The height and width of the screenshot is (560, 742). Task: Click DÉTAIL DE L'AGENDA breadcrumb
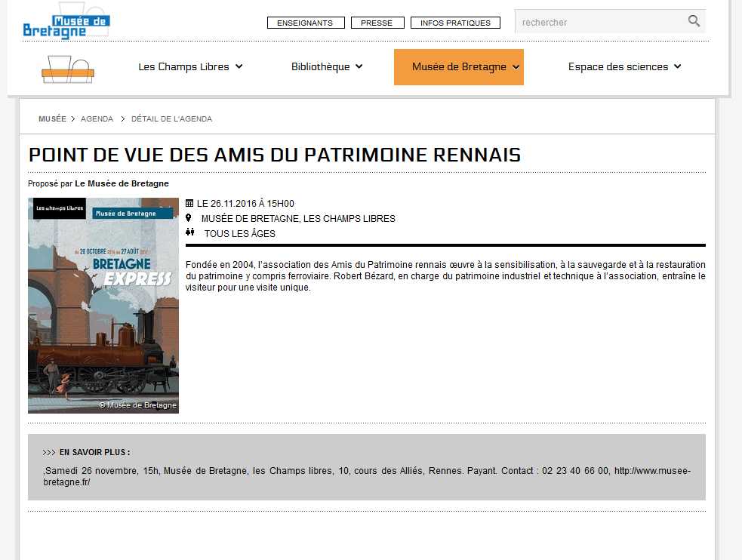171,119
